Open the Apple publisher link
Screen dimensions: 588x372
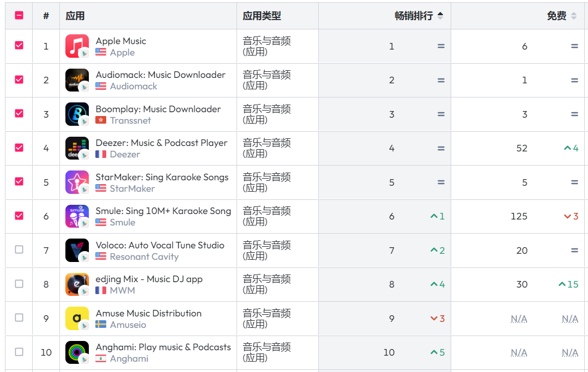tap(122, 52)
